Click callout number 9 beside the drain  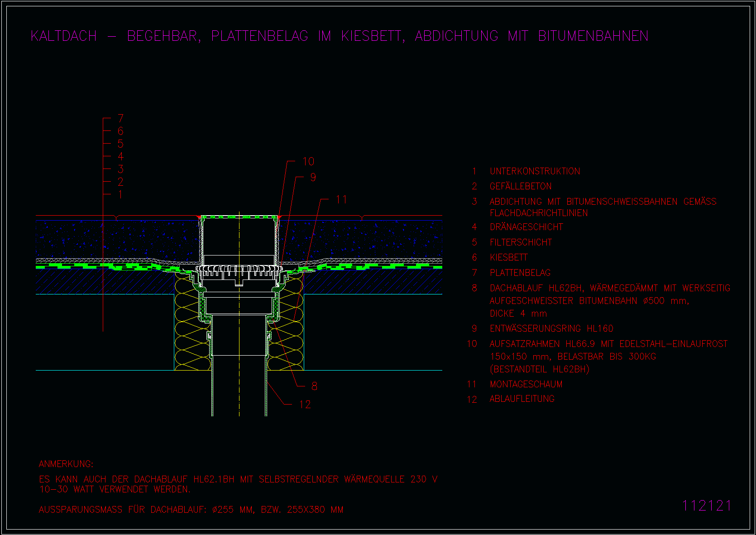(x=313, y=178)
